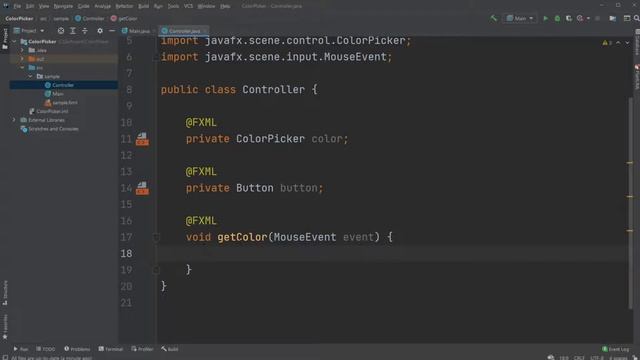Collapse the src folder

tap(22, 68)
